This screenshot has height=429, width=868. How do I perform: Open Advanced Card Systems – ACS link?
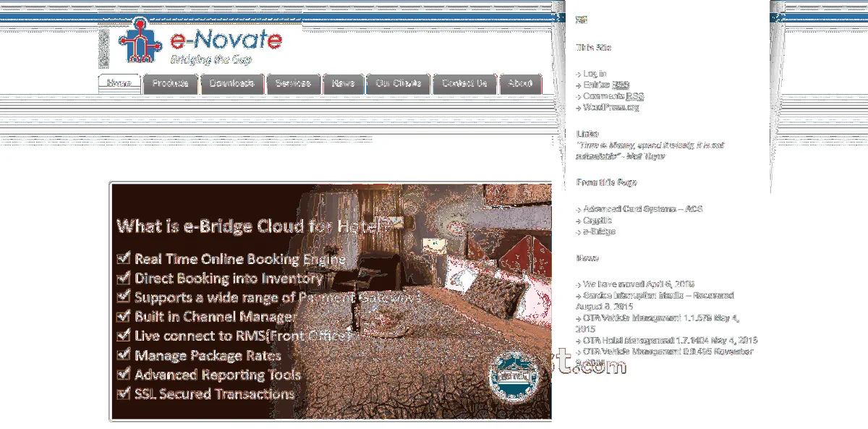[x=643, y=209]
